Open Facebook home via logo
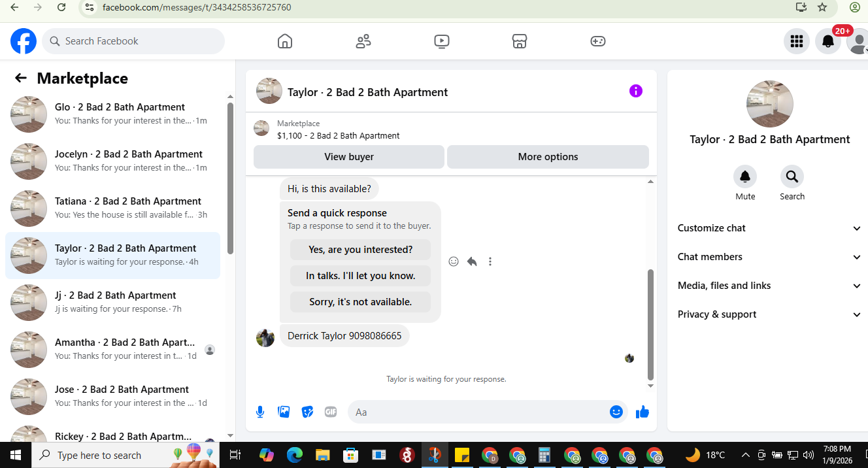Screen dimensions: 868x468 pyautogui.click(x=24, y=41)
